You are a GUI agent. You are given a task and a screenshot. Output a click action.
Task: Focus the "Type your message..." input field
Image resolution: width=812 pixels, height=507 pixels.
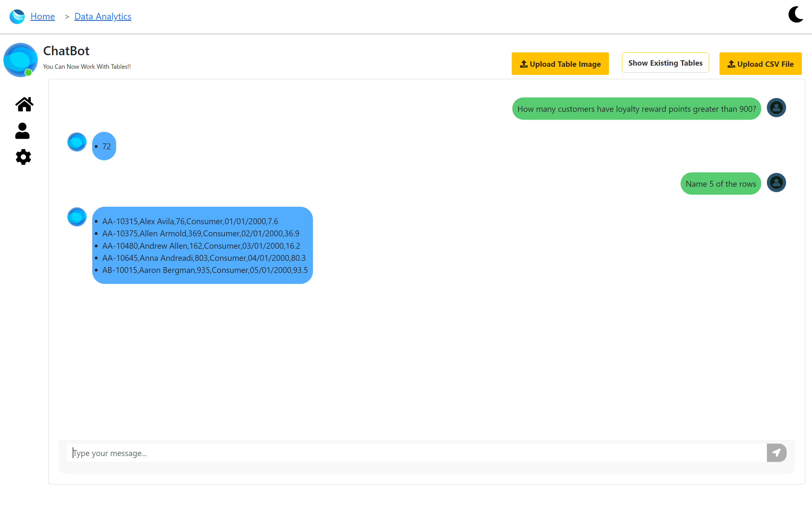point(416,453)
